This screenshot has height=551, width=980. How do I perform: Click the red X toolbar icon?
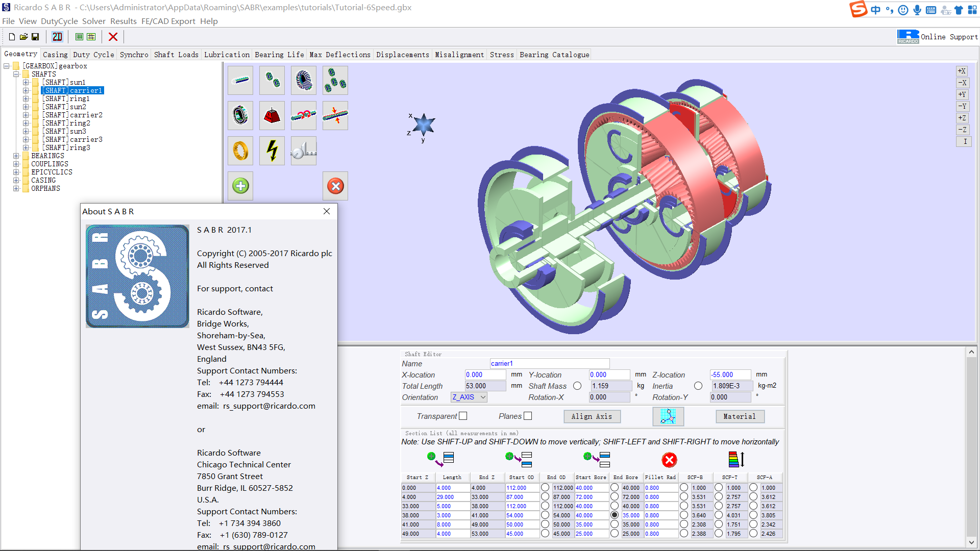coord(113,37)
